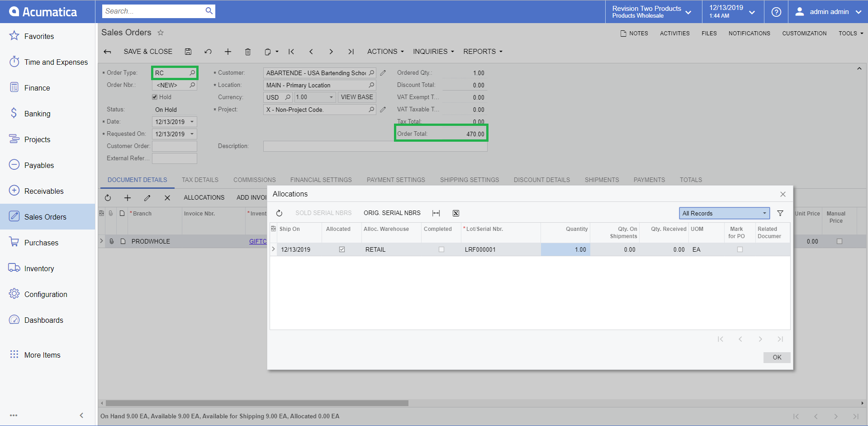Click the Description input field
Screen dimensions: 868x426
coord(375,146)
